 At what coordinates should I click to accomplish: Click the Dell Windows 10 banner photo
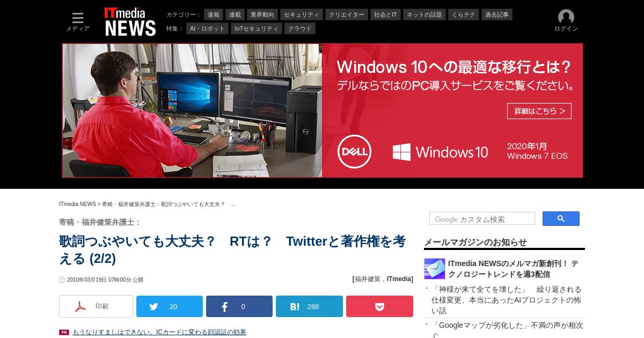click(x=193, y=111)
